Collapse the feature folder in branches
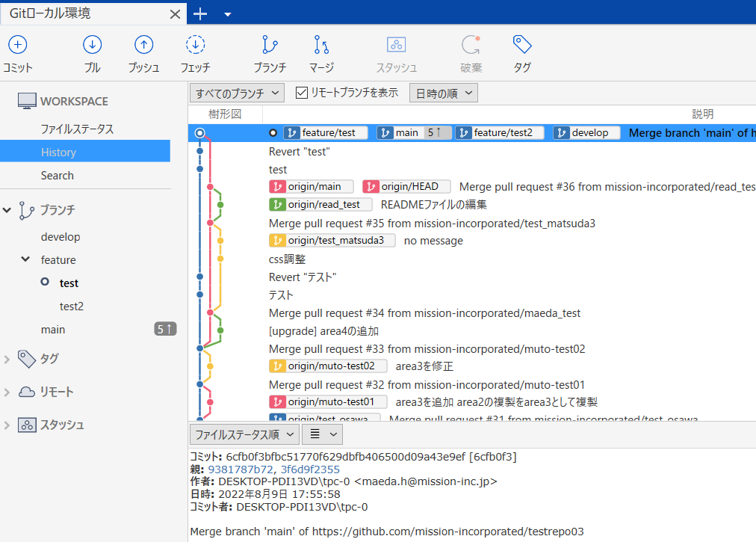This screenshot has height=542, width=756. coord(26,260)
